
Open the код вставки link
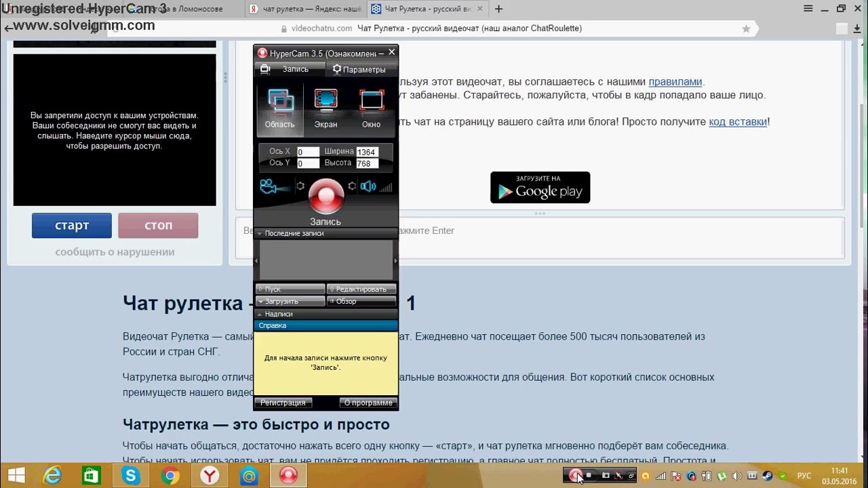pos(738,122)
